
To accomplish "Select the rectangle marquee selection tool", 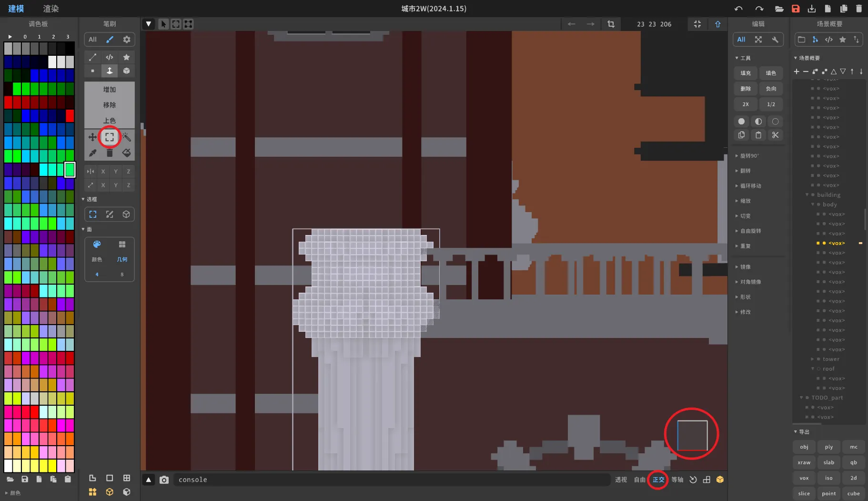I will pyautogui.click(x=110, y=137).
